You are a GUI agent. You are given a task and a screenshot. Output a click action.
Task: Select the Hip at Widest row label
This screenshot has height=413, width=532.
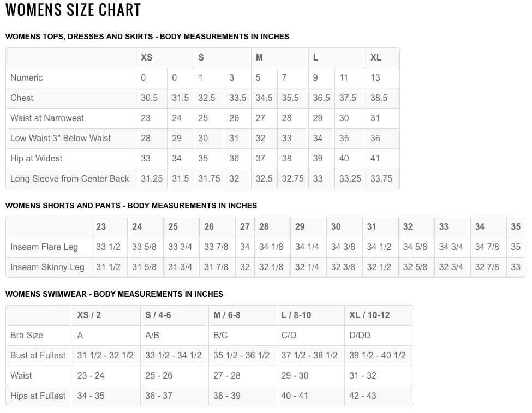pyautogui.click(x=36, y=159)
